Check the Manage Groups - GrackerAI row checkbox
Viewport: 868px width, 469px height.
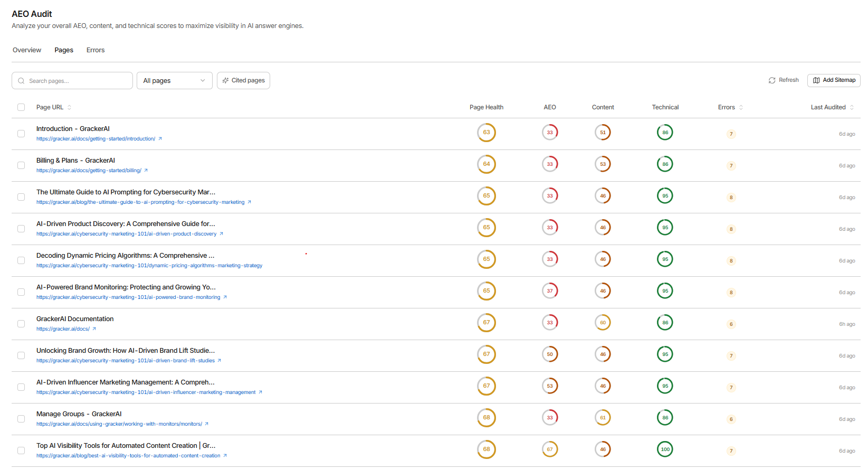pos(21,419)
